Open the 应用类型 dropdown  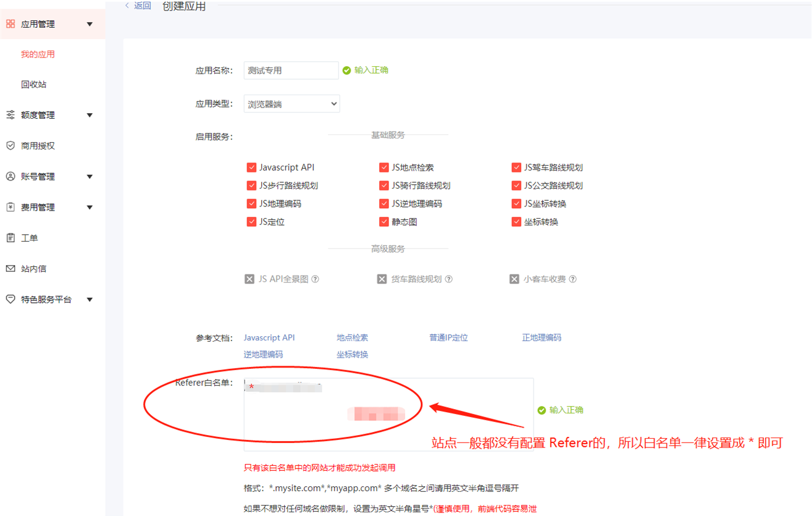pos(291,104)
